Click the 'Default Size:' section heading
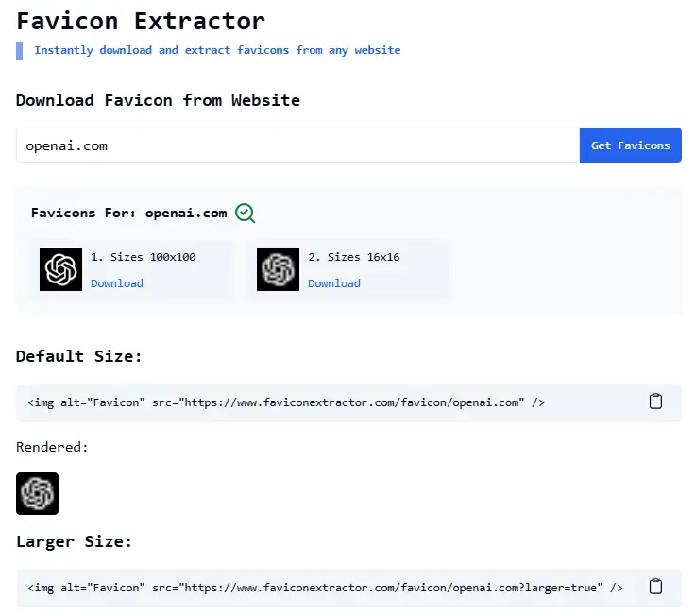Viewport: 695px width, 616px height. (79, 356)
